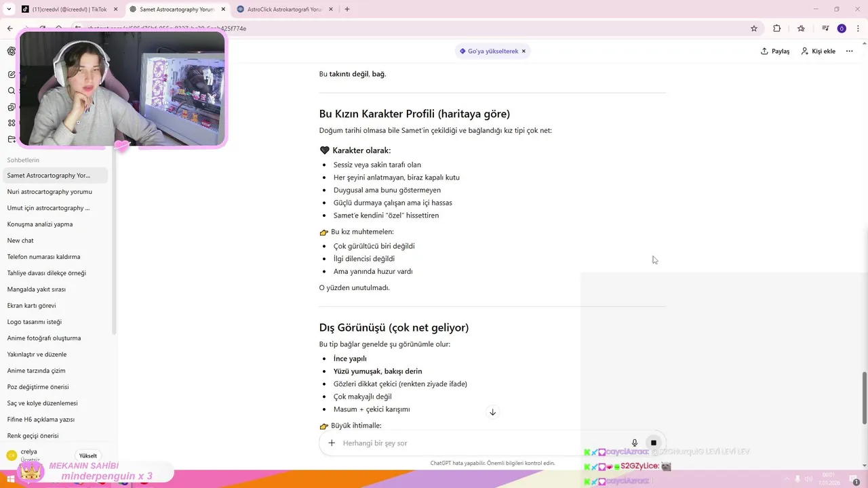Open the Windows Start button
The width and height of the screenshot is (868, 488).
(x=11, y=479)
